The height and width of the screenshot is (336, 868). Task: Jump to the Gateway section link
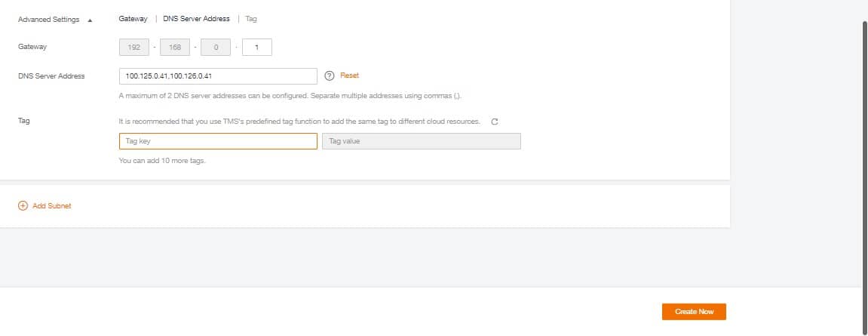[133, 19]
